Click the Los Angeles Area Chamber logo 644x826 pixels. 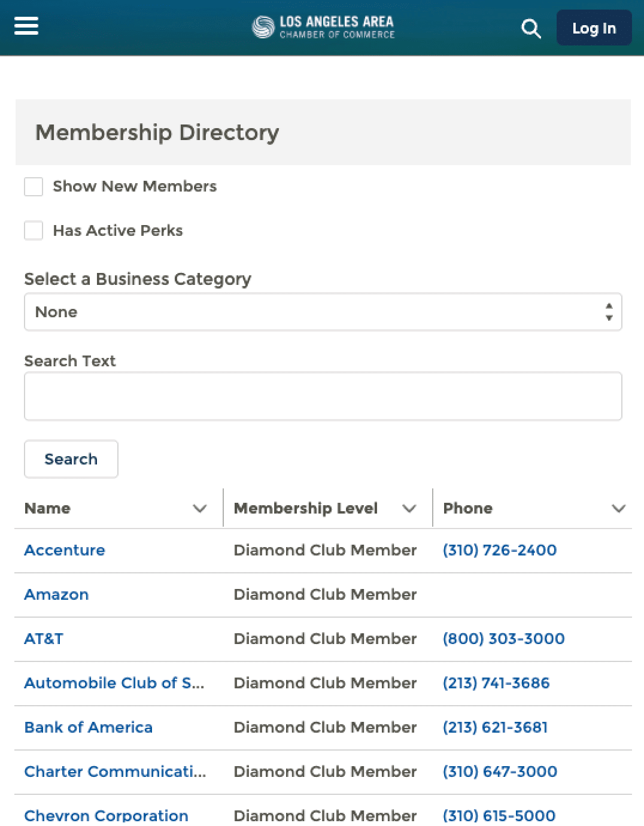tap(323, 27)
